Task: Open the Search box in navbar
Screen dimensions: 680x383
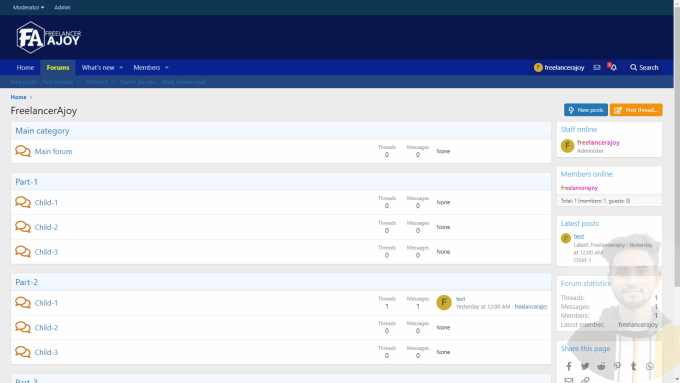Action: [x=644, y=68]
